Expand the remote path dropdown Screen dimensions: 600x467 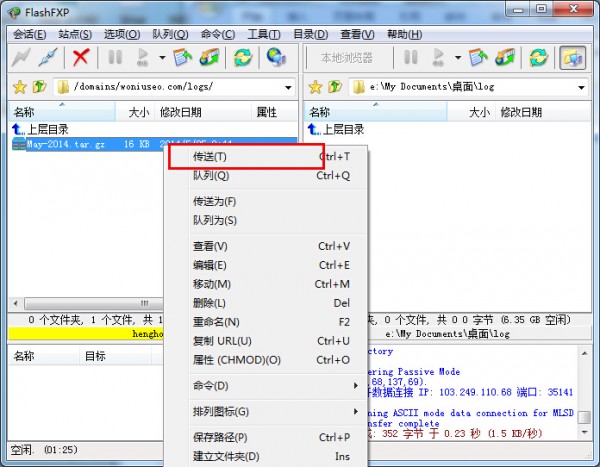point(288,87)
